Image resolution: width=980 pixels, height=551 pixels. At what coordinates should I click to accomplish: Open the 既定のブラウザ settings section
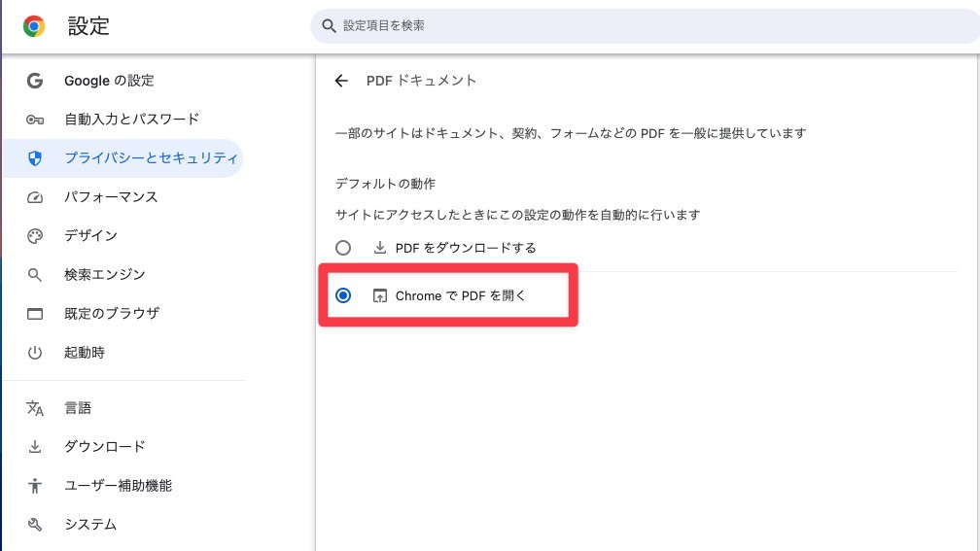112,314
